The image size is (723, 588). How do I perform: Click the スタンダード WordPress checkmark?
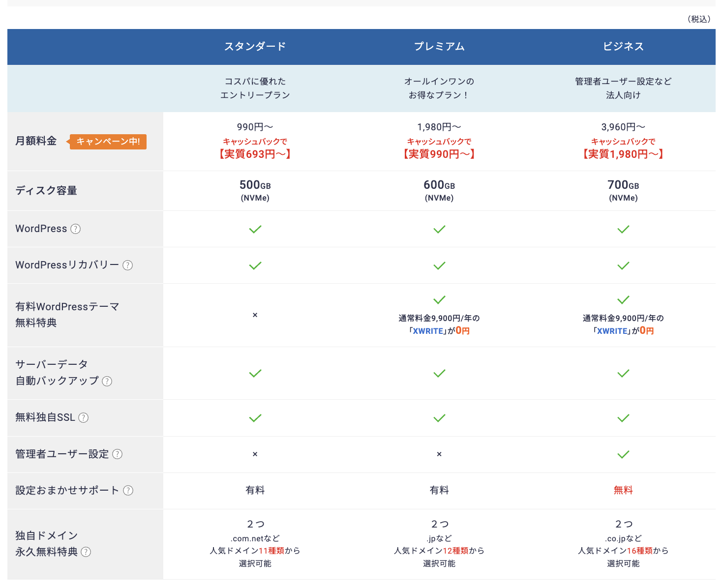point(255,229)
